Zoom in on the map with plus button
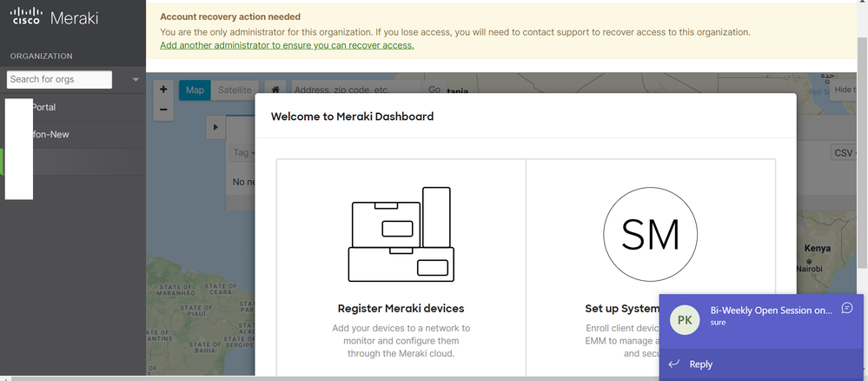868x381 pixels. [x=163, y=90]
